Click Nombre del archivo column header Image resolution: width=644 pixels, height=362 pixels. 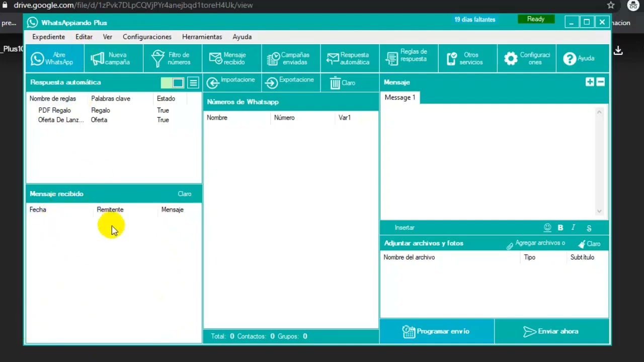(409, 257)
